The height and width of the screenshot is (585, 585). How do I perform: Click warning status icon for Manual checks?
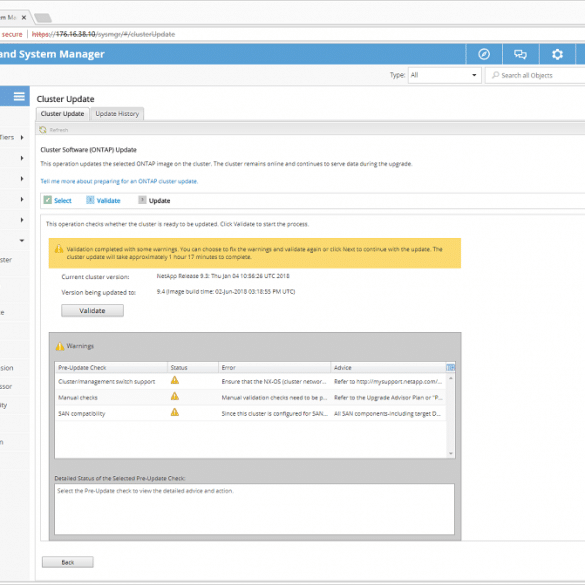[175, 396]
